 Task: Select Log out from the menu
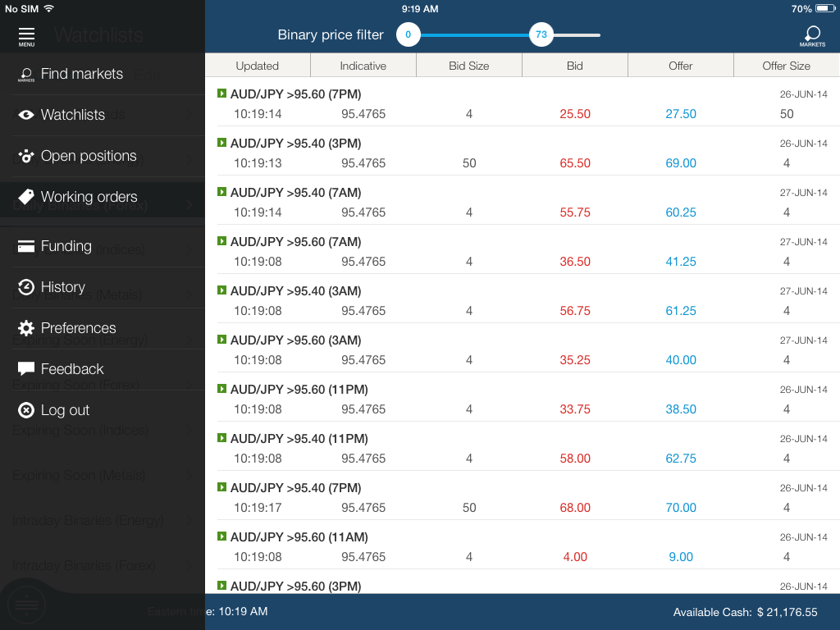point(65,410)
